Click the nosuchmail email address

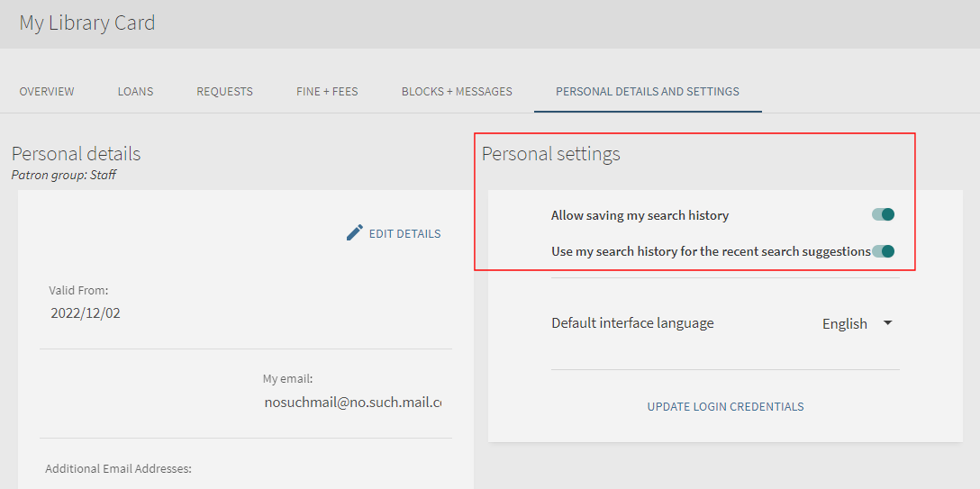[x=352, y=403]
